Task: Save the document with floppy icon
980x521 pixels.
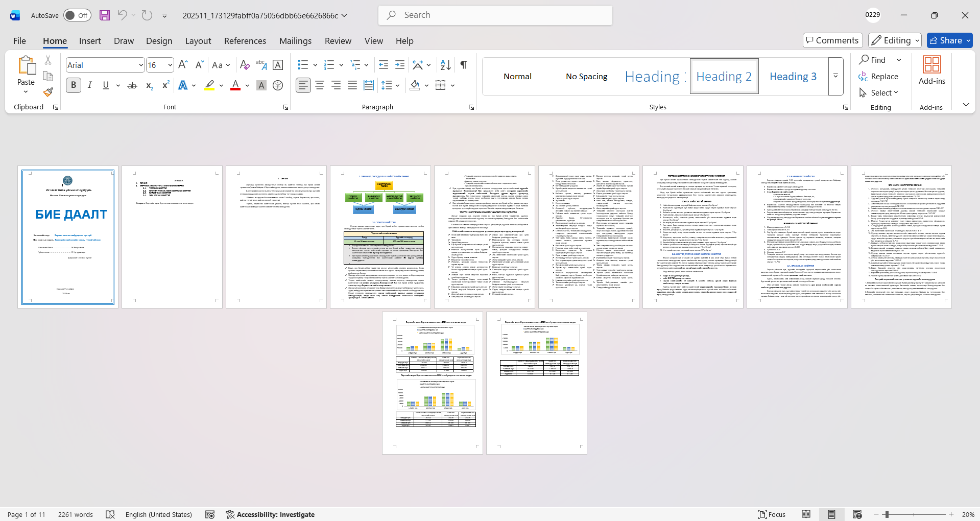Action: click(105, 15)
